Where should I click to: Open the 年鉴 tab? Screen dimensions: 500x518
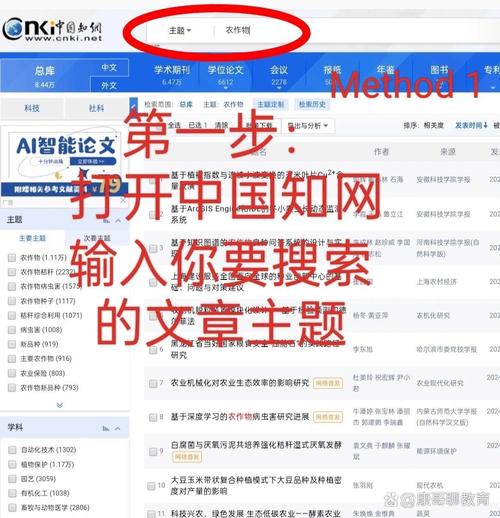(x=386, y=70)
